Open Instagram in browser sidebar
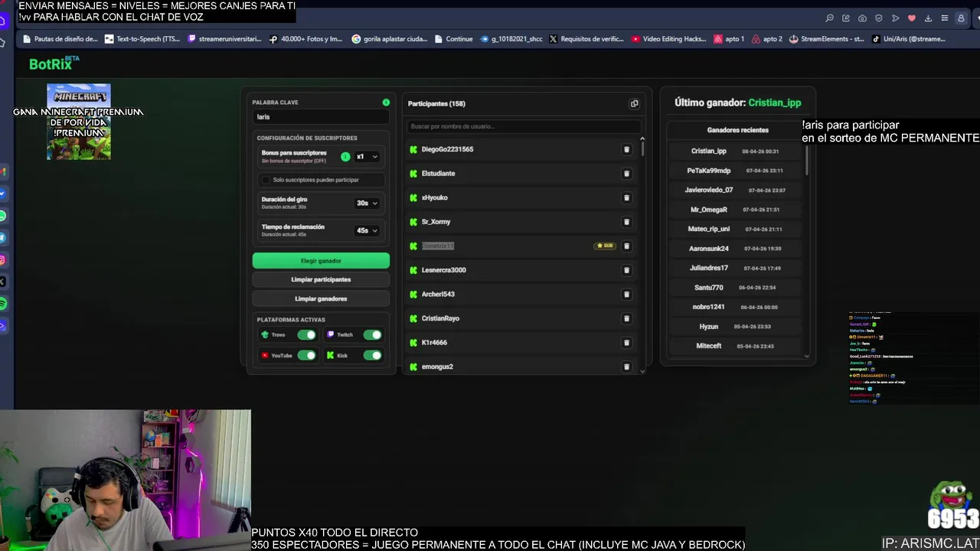 3,260
